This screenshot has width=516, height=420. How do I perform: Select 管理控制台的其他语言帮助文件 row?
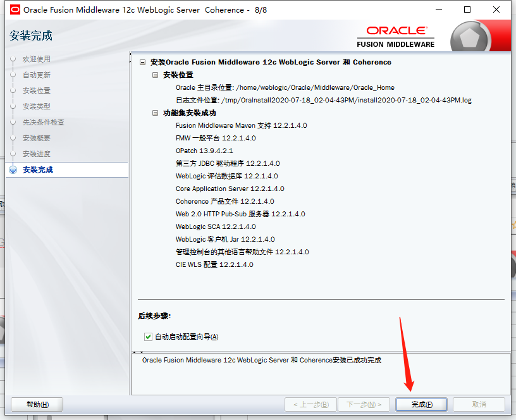point(242,252)
